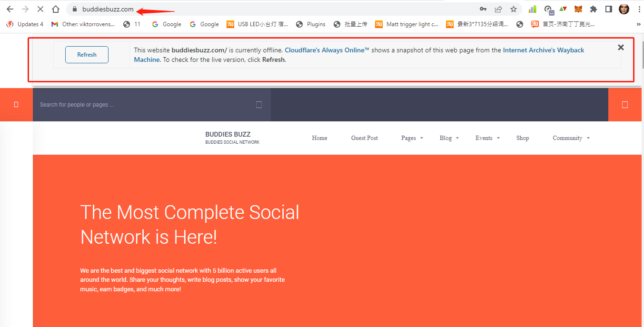This screenshot has width=644, height=327.
Task: View site info via the padlock icon
Action: (x=74, y=9)
